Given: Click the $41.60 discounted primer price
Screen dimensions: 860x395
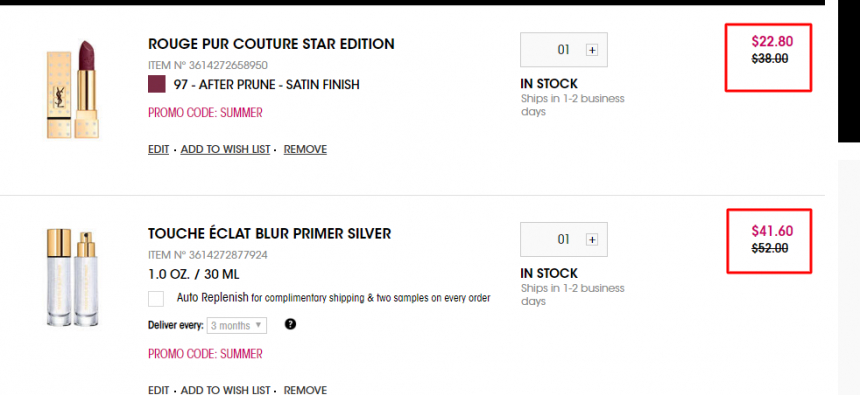Looking at the screenshot, I should (x=772, y=231).
